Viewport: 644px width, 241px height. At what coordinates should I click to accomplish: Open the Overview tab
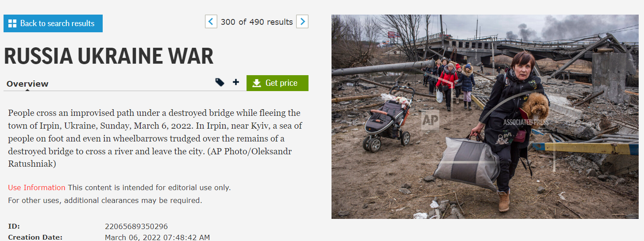click(27, 84)
